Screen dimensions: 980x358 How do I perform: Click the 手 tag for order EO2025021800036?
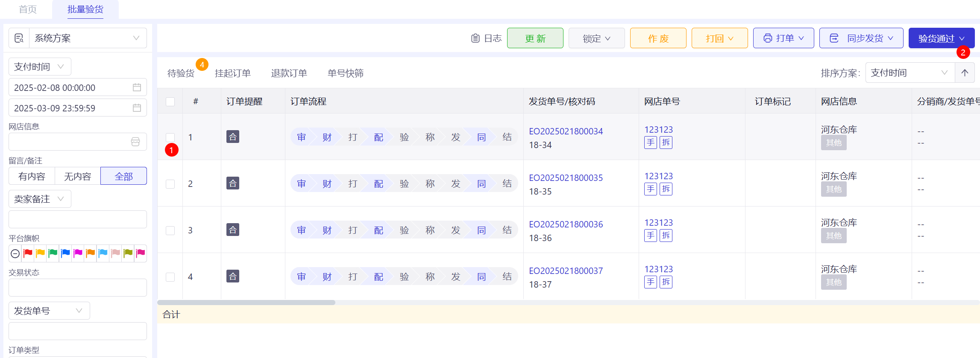pos(651,236)
